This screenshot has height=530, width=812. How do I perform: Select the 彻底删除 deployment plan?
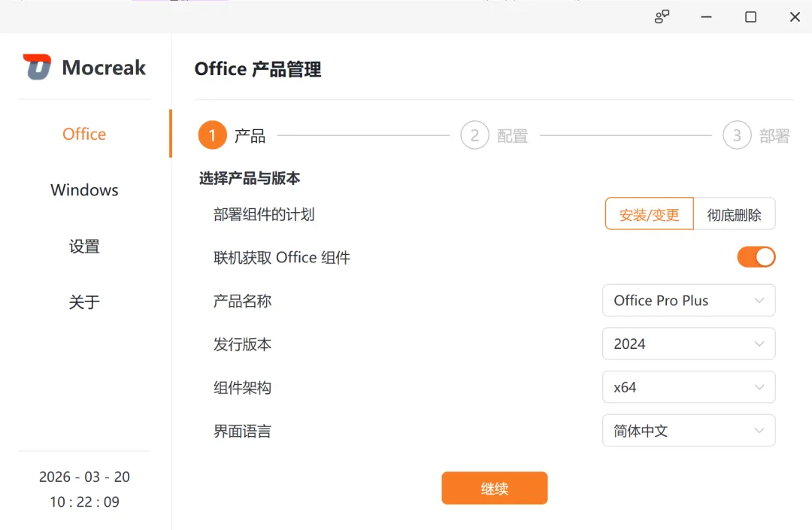click(735, 214)
